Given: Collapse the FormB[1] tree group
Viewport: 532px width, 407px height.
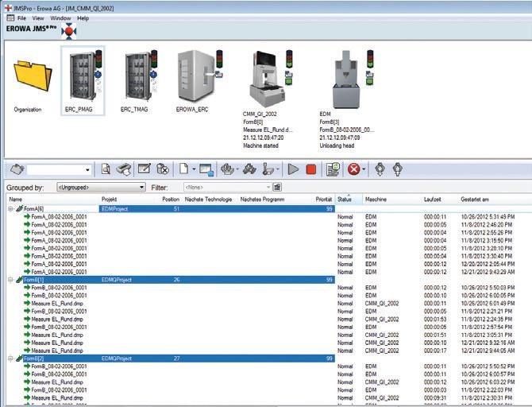Looking at the screenshot, I should [x=10, y=280].
